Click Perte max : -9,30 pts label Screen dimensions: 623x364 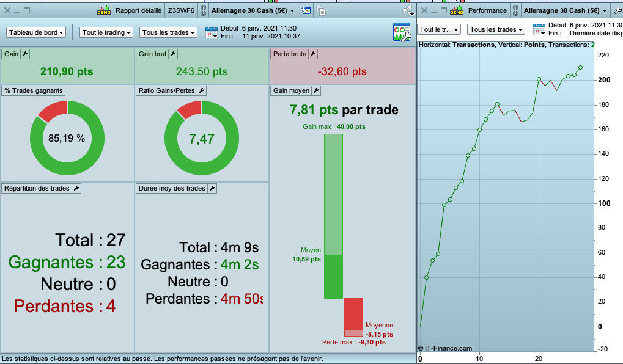pos(353,342)
